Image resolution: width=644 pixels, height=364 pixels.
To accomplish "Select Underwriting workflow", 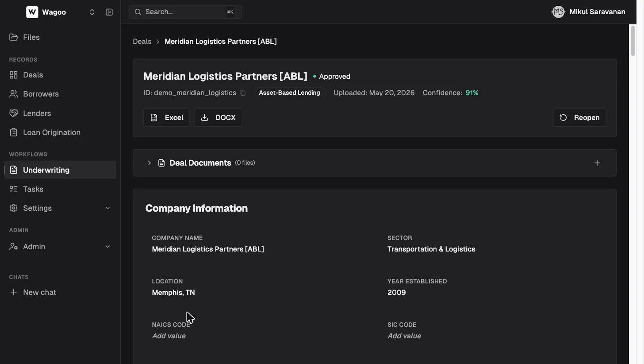I will point(60,170).
